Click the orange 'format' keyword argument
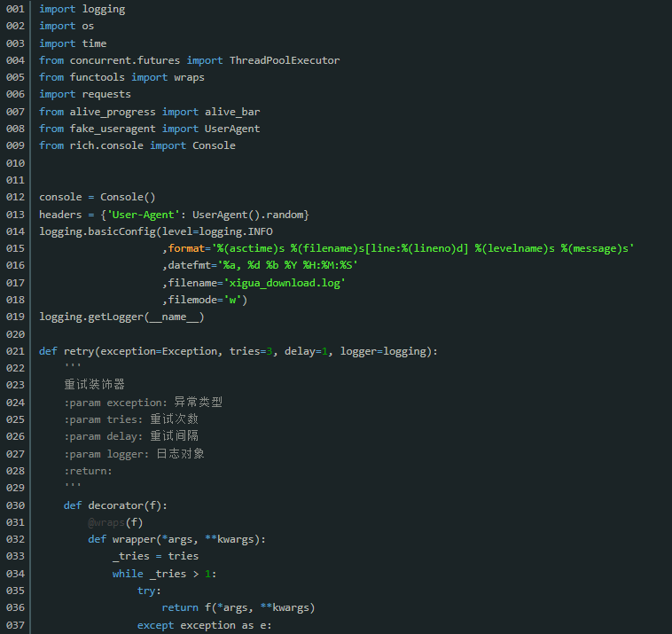 [x=186, y=248]
